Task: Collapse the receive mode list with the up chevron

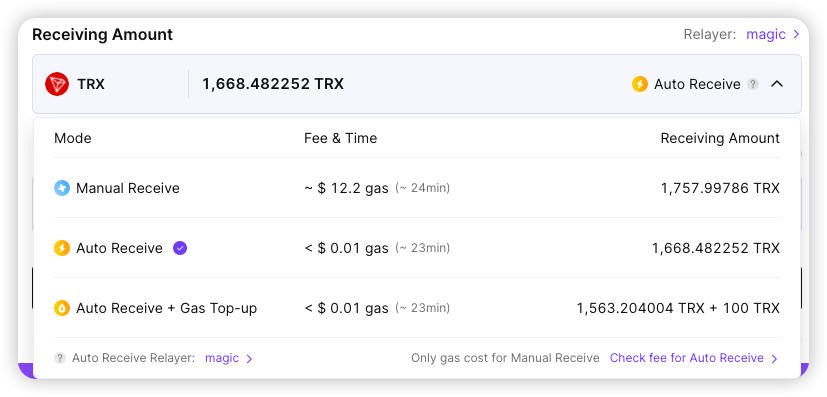Action: [x=777, y=84]
